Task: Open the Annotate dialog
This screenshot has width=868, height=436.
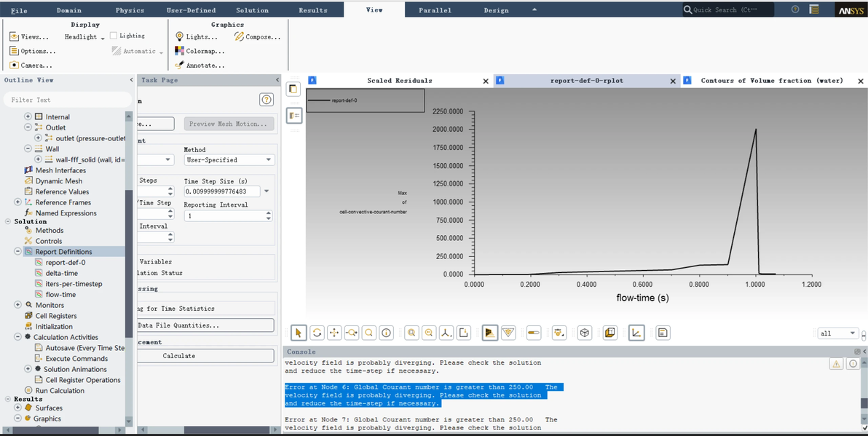Action: click(200, 66)
